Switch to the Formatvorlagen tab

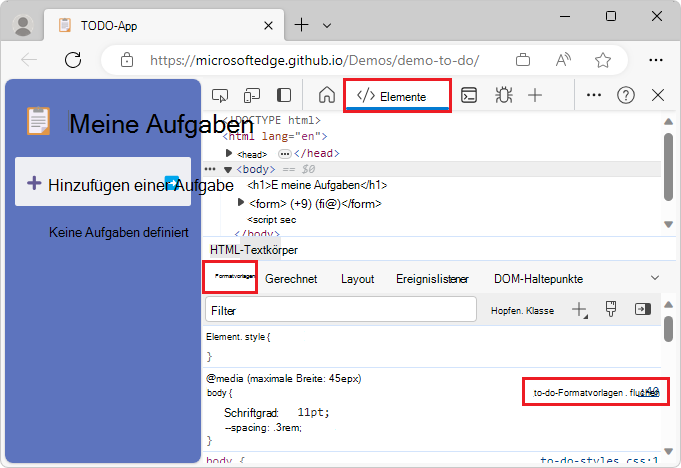(231, 277)
